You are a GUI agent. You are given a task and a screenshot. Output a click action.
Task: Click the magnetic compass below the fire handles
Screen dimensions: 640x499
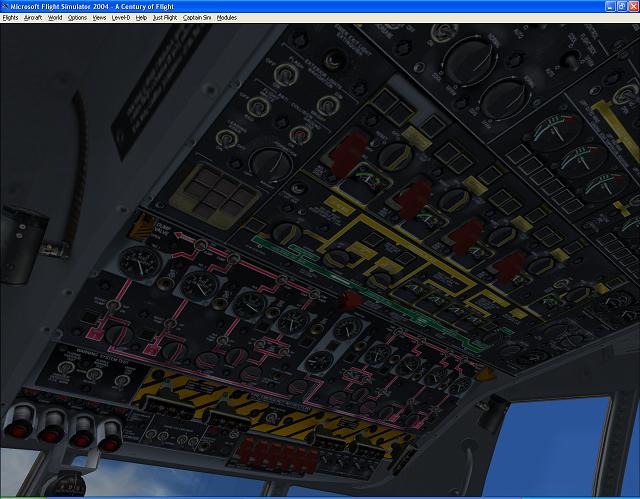(69, 485)
